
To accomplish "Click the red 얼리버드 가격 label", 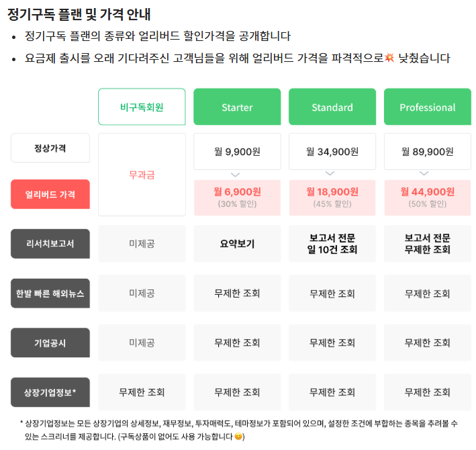I will point(50,194).
